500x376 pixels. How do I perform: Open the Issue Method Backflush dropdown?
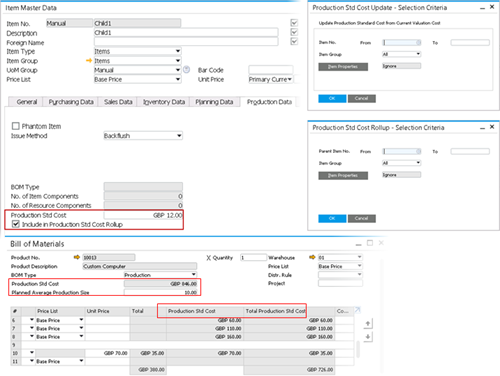click(x=179, y=135)
